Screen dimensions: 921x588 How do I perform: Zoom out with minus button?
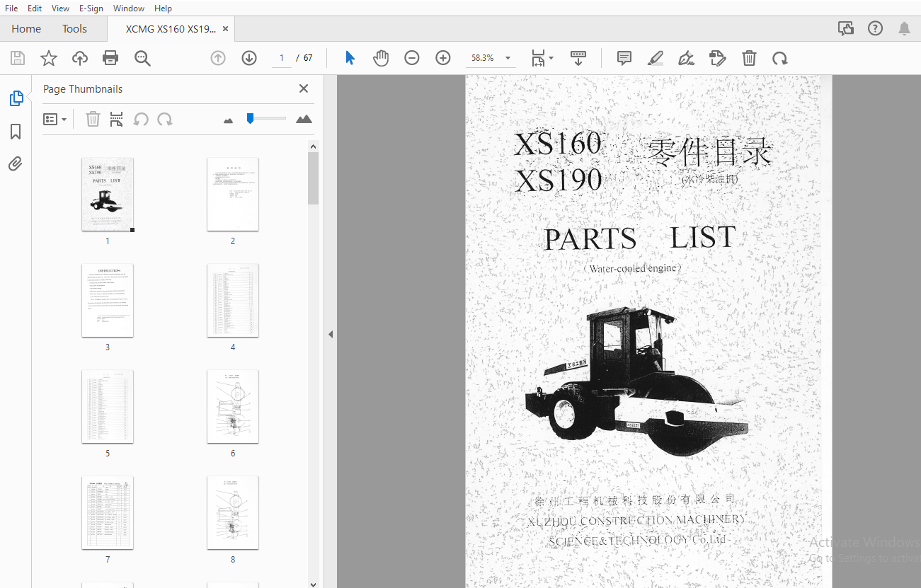pyautogui.click(x=412, y=58)
